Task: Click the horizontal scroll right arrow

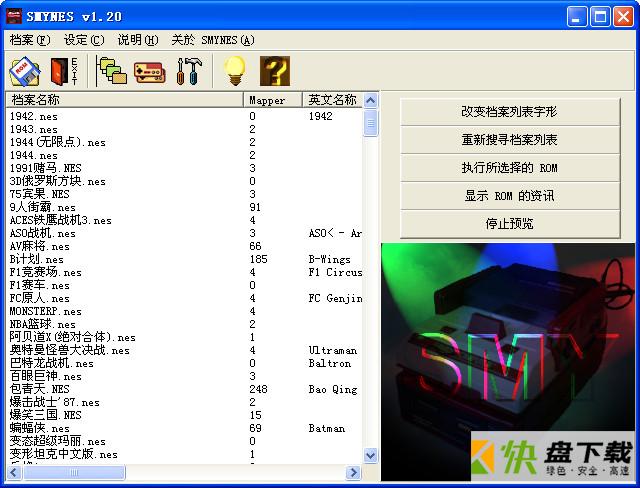Action: coord(353,472)
